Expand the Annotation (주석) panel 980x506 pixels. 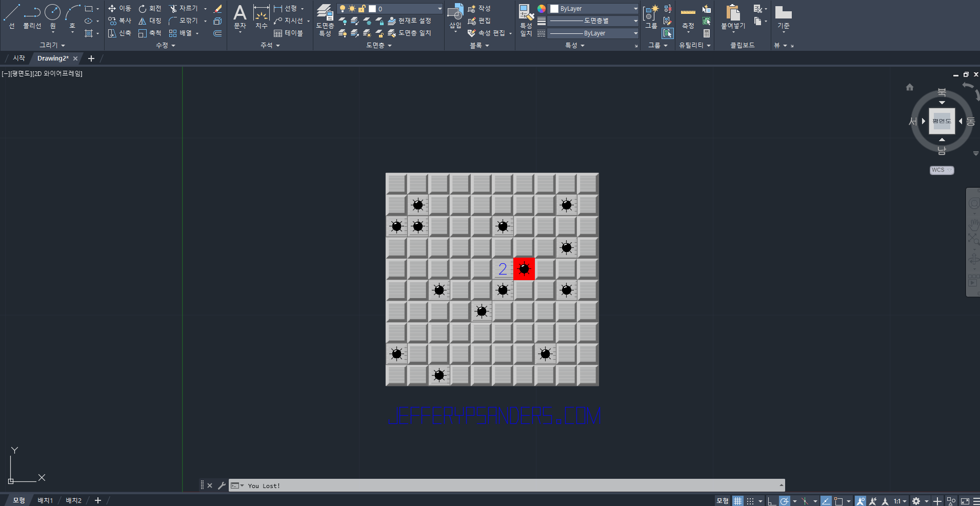[270, 45]
